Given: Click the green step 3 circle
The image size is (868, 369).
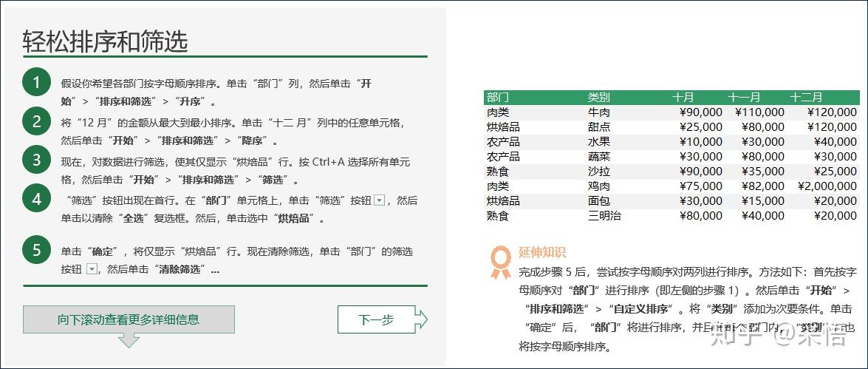Looking at the screenshot, I should (x=36, y=159).
